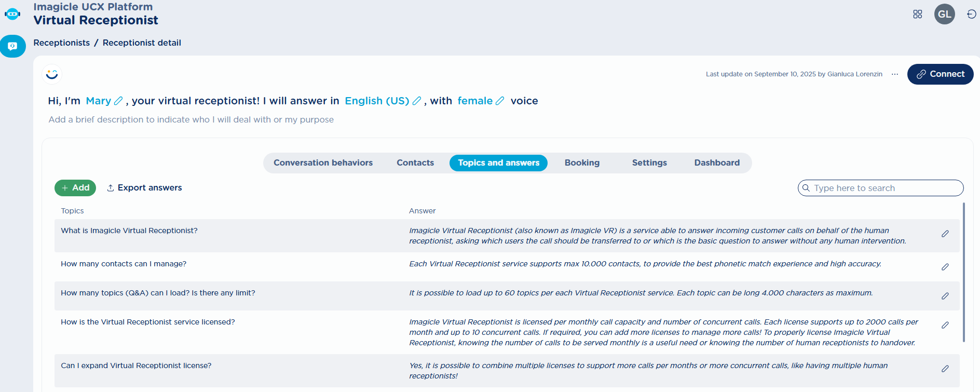Edit 'How many contacts can I manage?' answer
Viewport: 980px width, 392px height.
tap(945, 267)
